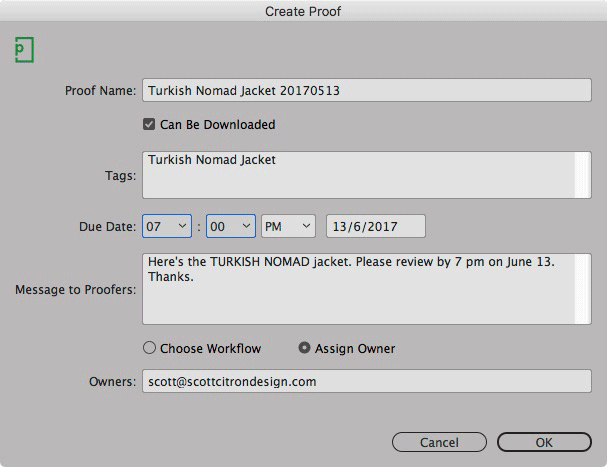Open the AM/PM selector dropdown
This screenshot has width=607, height=467.
pos(288,226)
